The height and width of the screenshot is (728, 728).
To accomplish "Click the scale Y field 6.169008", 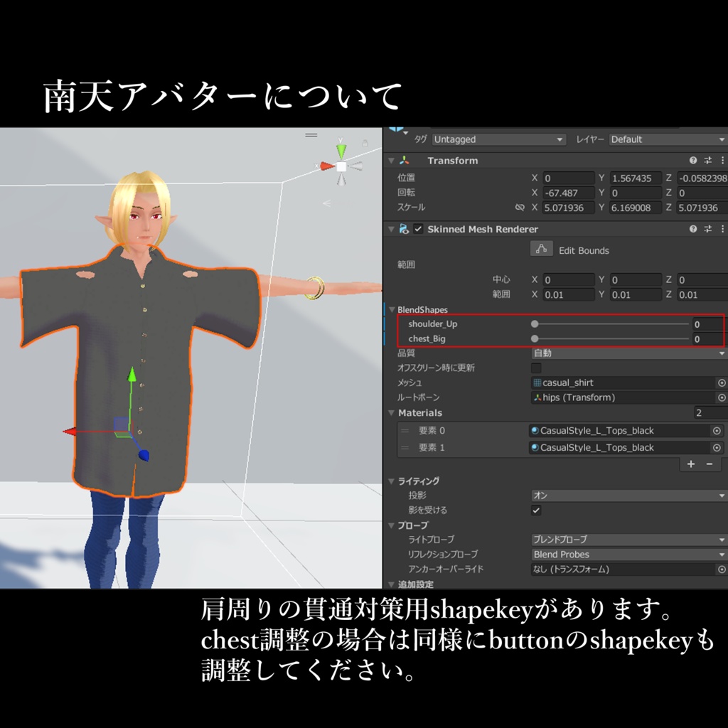I will point(635,208).
